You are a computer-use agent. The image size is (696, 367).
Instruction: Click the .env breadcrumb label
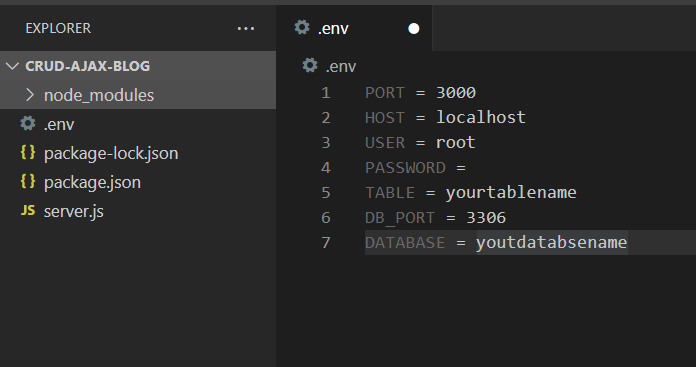(x=340, y=66)
